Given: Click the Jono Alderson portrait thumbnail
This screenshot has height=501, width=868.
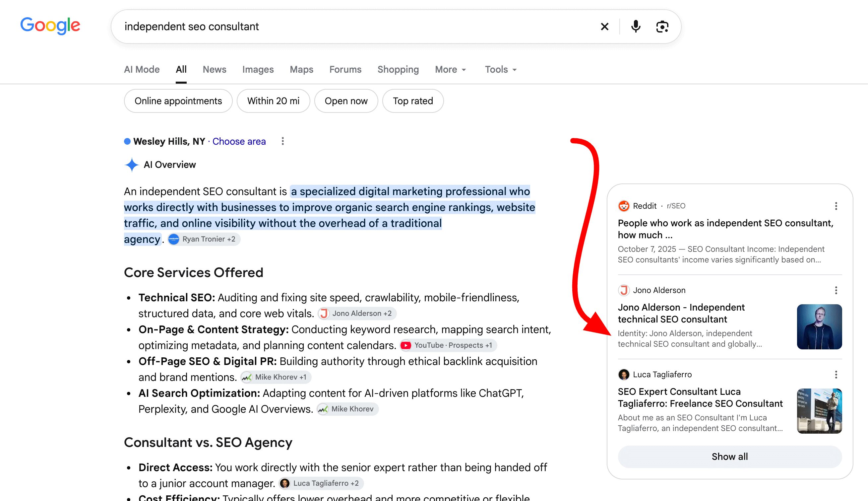Looking at the screenshot, I should (819, 326).
